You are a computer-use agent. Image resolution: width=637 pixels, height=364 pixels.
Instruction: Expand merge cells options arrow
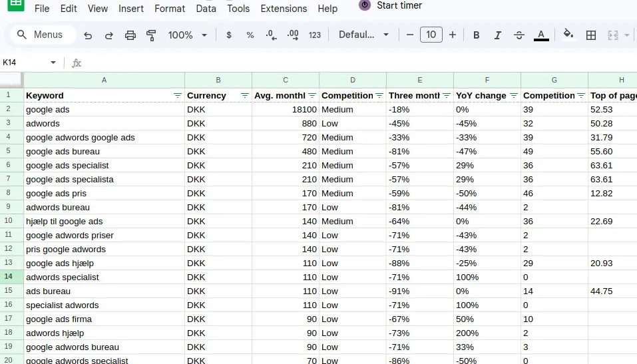pos(627,35)
